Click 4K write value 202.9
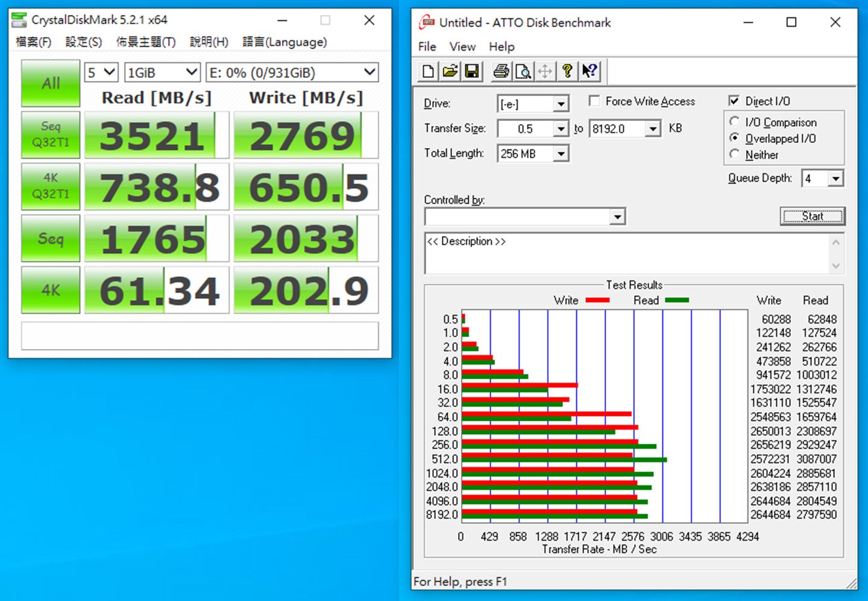 click(306, 291)
